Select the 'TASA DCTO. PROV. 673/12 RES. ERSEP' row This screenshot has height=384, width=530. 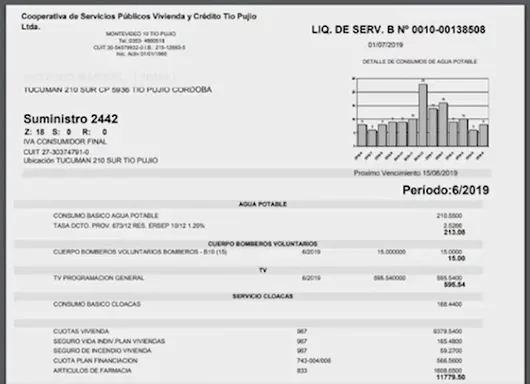pyautogui.click(x=129, y=225)
